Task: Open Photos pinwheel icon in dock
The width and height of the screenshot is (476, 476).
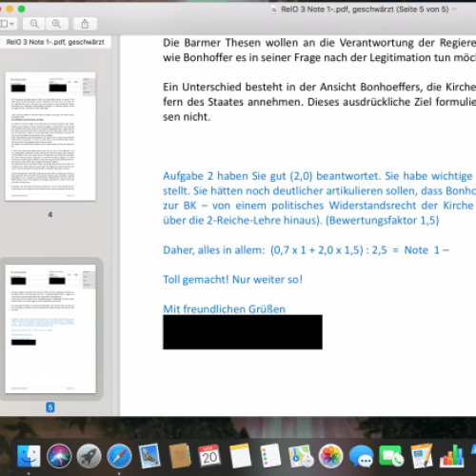Action: (330, 456)
